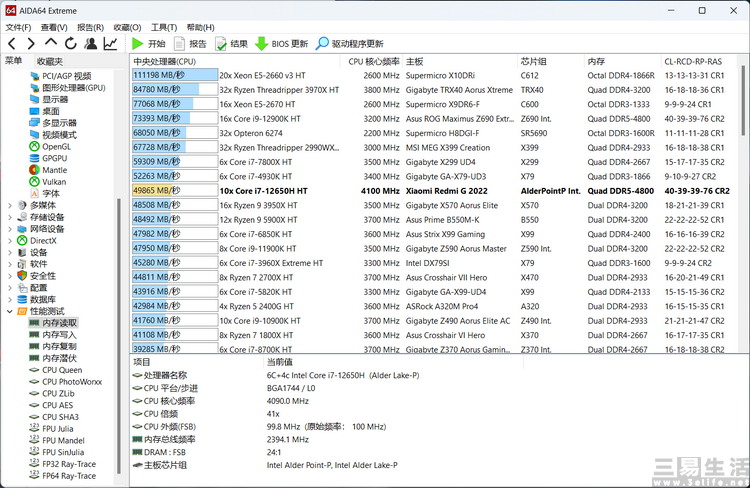Select PCI/AGP 视频 in the tree
Image resolution: width=750 pixels, height=488 pixels.
tap(66, 76)
